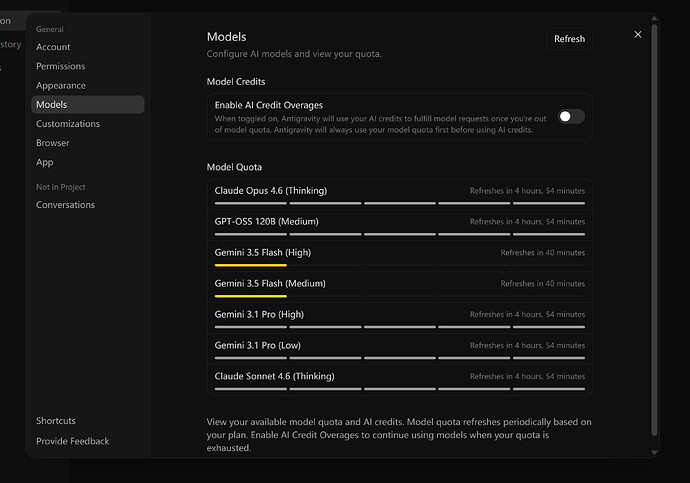Click 'Configure AI models and view your quota.' text
Image resolution: width=690 pixels, height=483 pixels.
click(x=294, y=54)
